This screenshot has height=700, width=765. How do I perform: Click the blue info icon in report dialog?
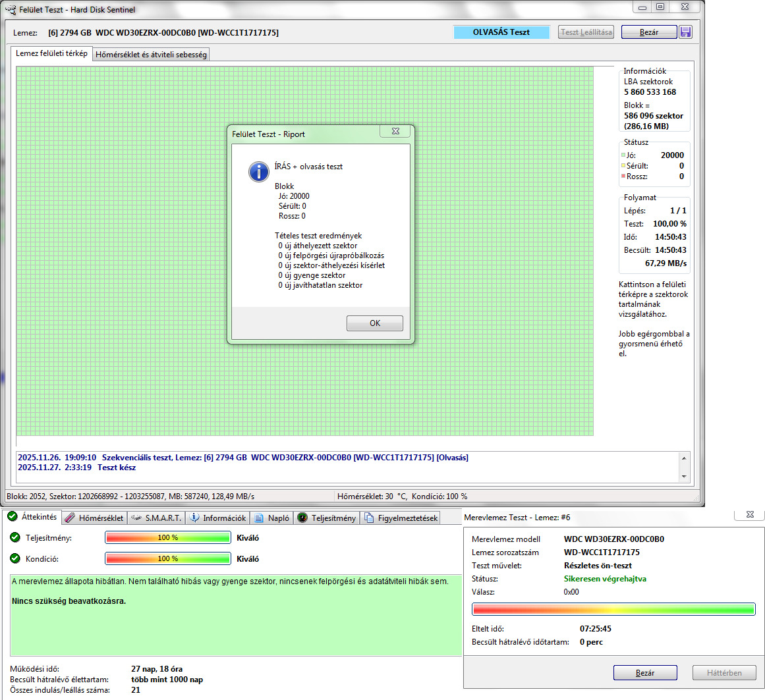coord(258,172)
